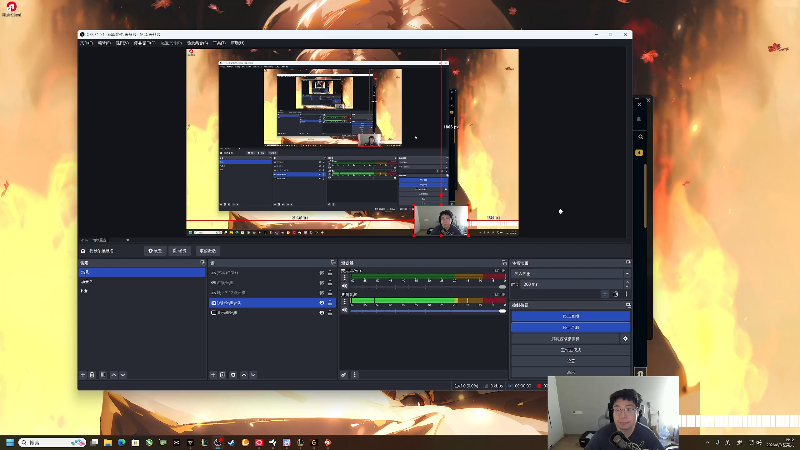The height and width of the screenshot is (450, 800).
Task: Open the Help menu
Action: point(238,43)
